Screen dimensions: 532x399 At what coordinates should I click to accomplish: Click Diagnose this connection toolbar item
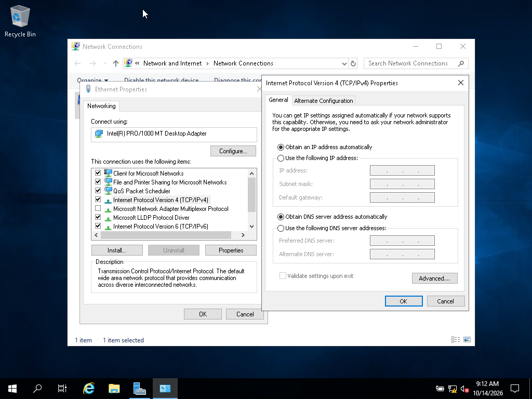coord(237,81)
